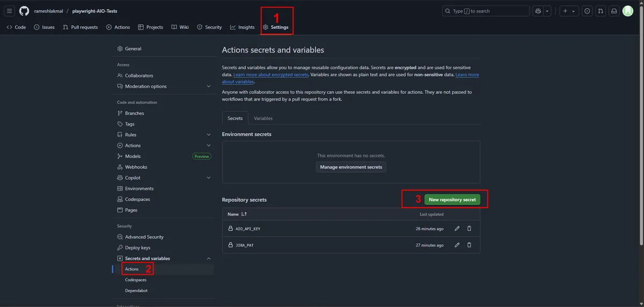Expand the Rules section
The height and width of the screenshot is (307, 644).
(x=164, y=135)
